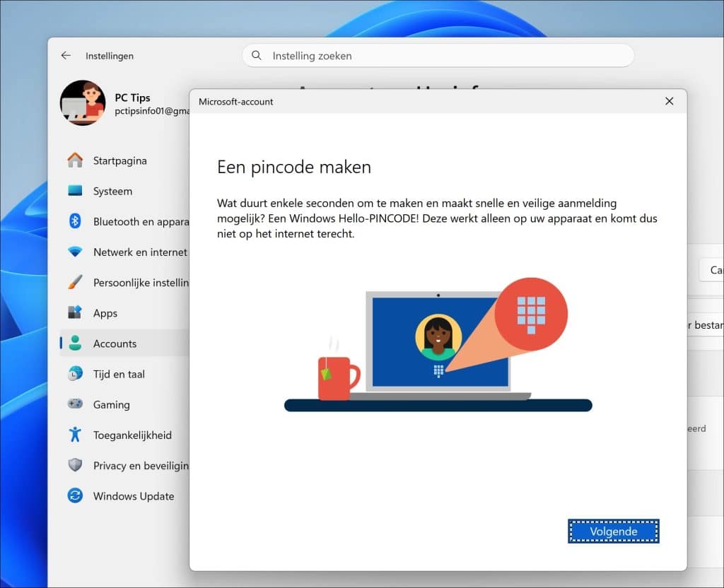Click the Accounts person icon
The height and width of the screenshot is (588, 724).
[75, 343]
